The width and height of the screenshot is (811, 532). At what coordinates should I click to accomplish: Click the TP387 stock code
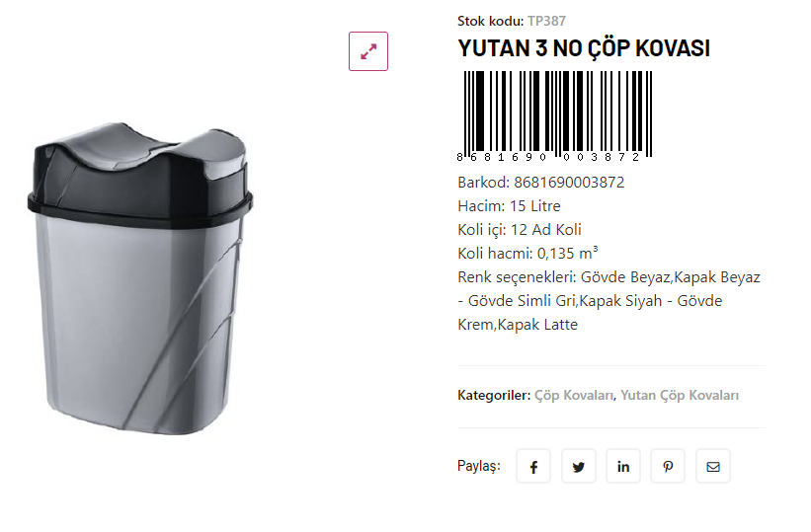[546, 21]
